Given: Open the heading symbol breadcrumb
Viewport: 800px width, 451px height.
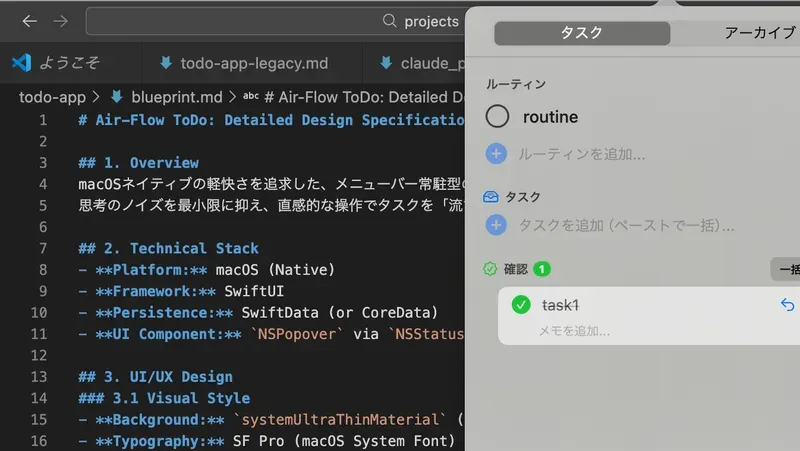Looking at the screenshot, I should 355,97.
